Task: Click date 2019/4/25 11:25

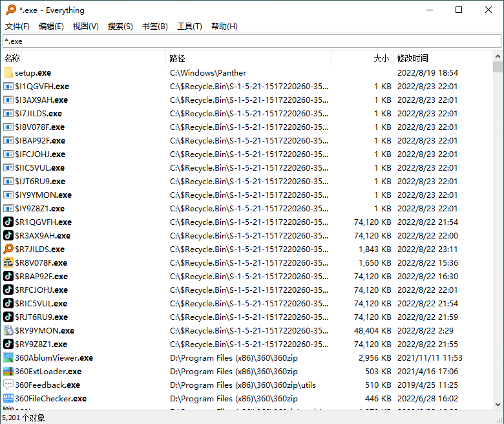Action: [428, 385]
